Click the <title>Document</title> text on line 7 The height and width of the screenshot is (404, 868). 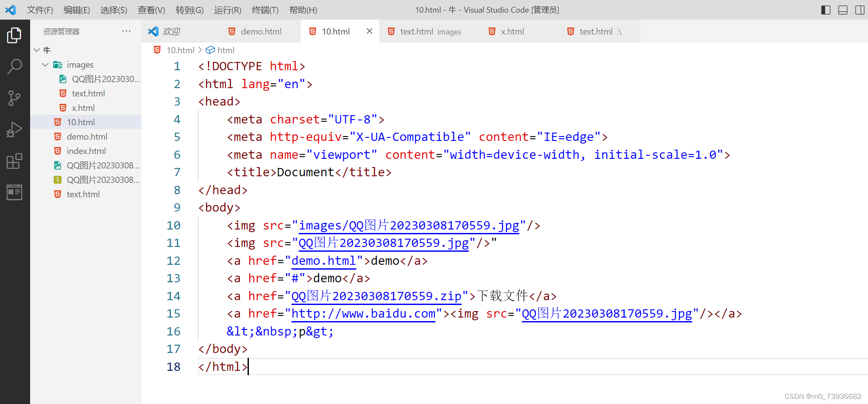pos(309,172)
